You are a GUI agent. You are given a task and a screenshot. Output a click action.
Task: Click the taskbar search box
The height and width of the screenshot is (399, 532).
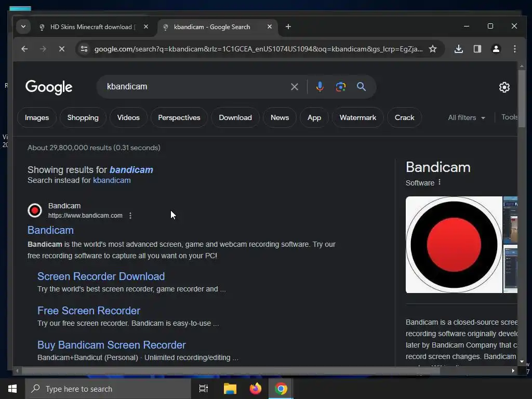click(108, 389)
